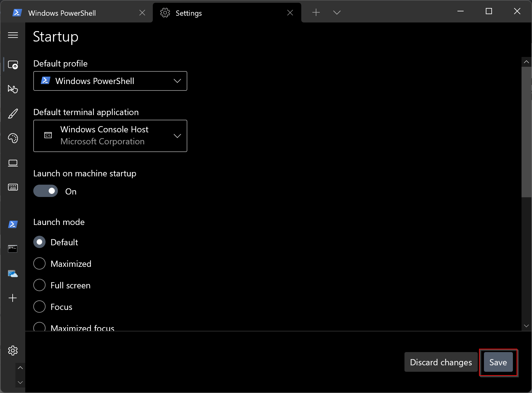
Task: Click the Save button
Action: tap(498, 362)
